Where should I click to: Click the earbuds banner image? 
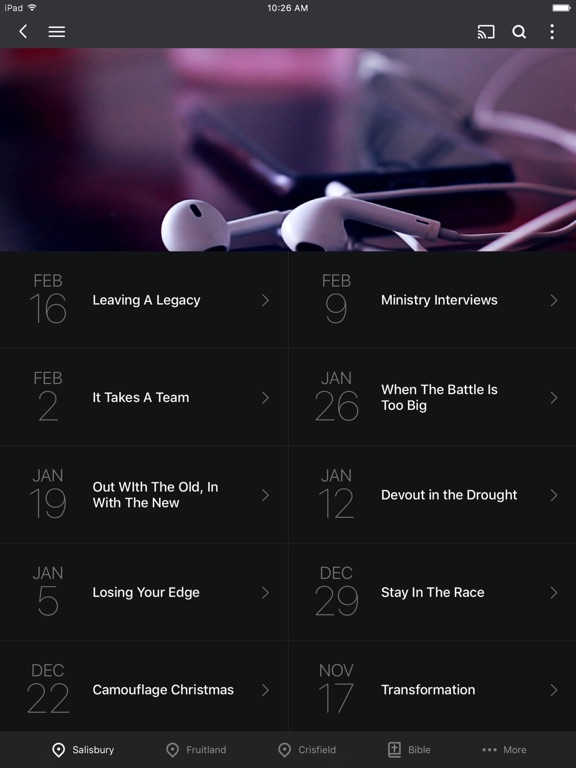288,149
